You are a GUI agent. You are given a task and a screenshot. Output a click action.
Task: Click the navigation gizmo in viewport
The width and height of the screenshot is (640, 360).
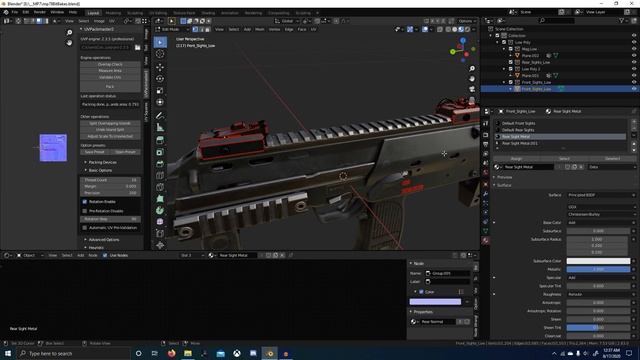click(x=463, y=50)
